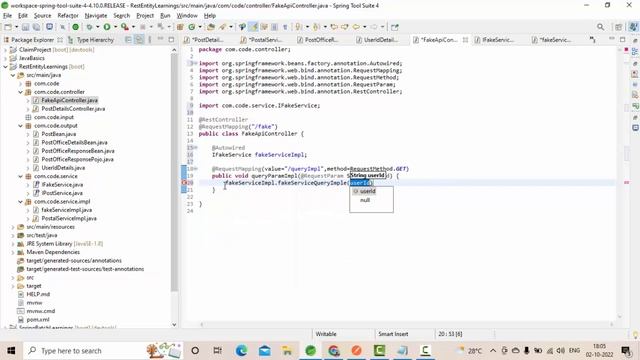Toggle Link with Editor in Package Explorer

coord(139,40)
